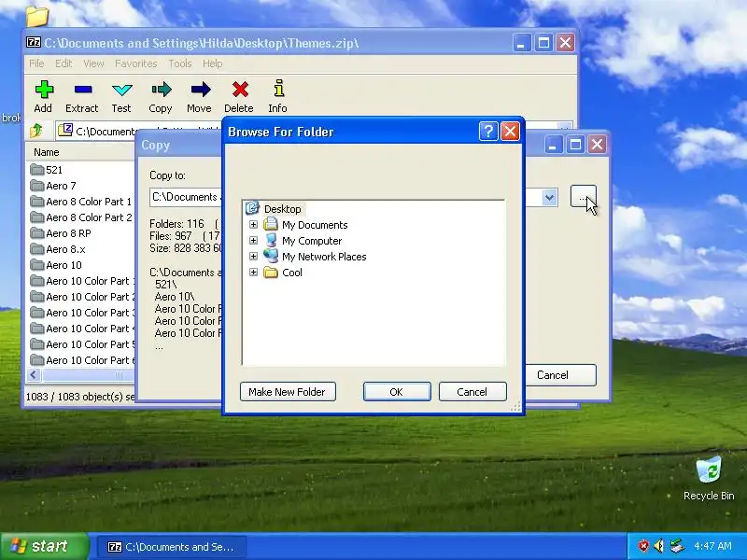Expand the My Documents tree node

click(253, 224)
